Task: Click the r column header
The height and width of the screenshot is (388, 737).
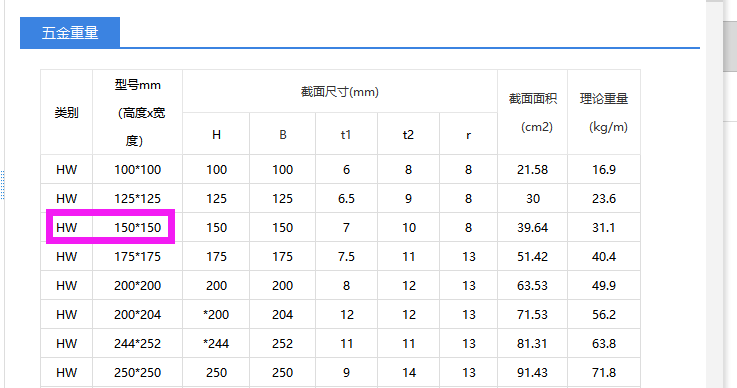Action: click(468, 135)
